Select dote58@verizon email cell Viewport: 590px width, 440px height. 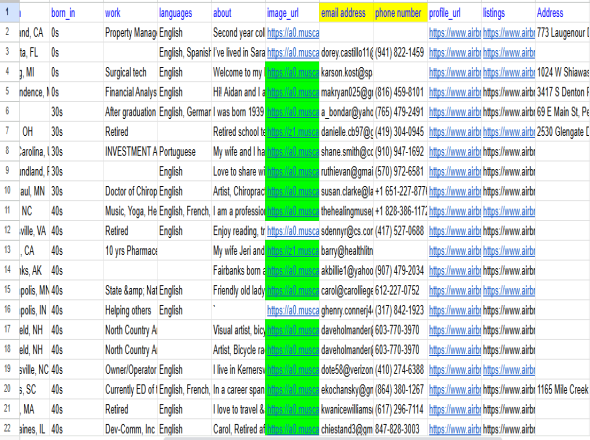[346, 370]
